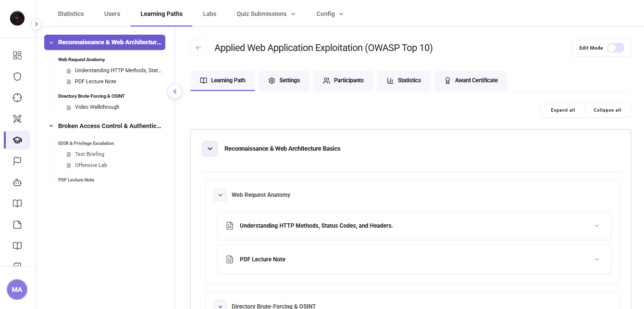The height and width of the screenshot is (309, 644).
Task: Click document icon beside Video Walkthrough
Action: [x=69, y=107]
